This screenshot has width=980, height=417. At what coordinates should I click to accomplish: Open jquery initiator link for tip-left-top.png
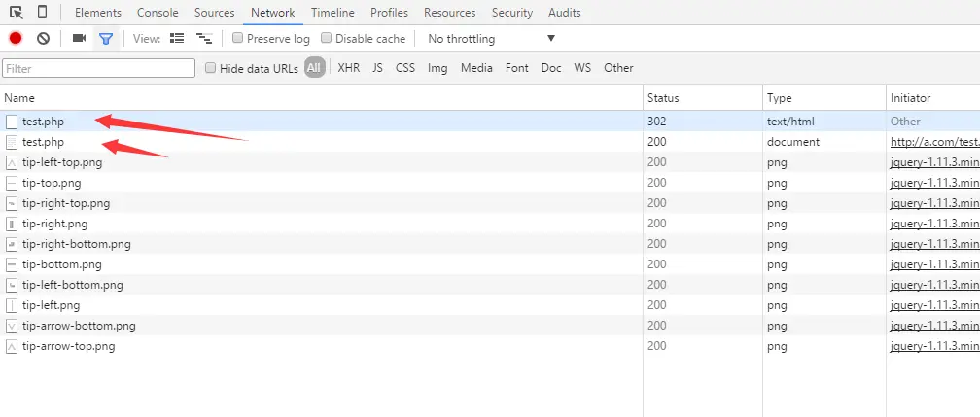[x=935, y=162]
